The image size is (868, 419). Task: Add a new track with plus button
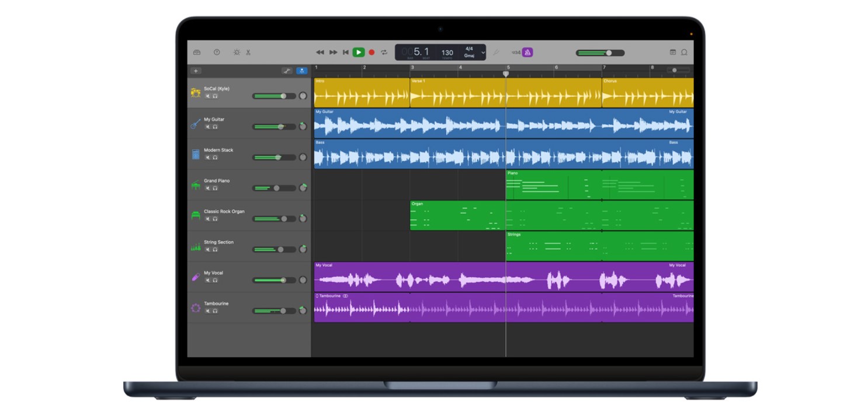[x=196, y=71]
